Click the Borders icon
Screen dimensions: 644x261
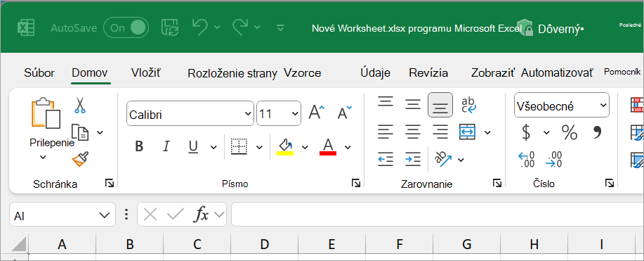239,146
